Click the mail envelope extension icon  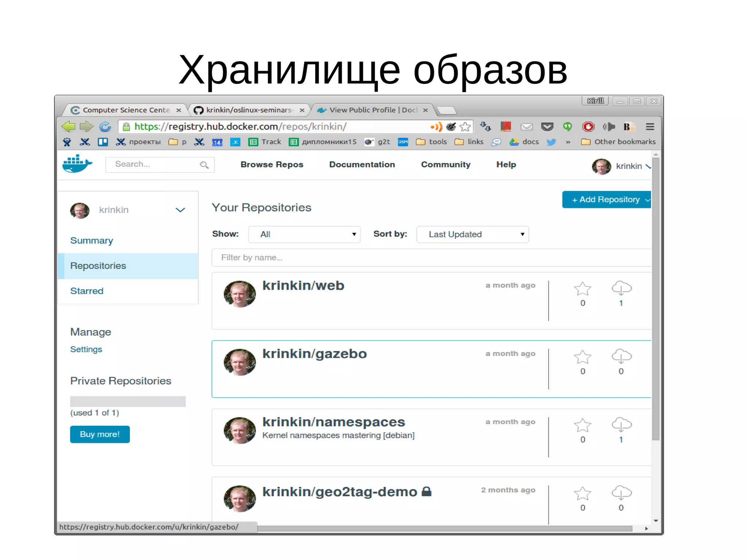[x=526, y=127]
